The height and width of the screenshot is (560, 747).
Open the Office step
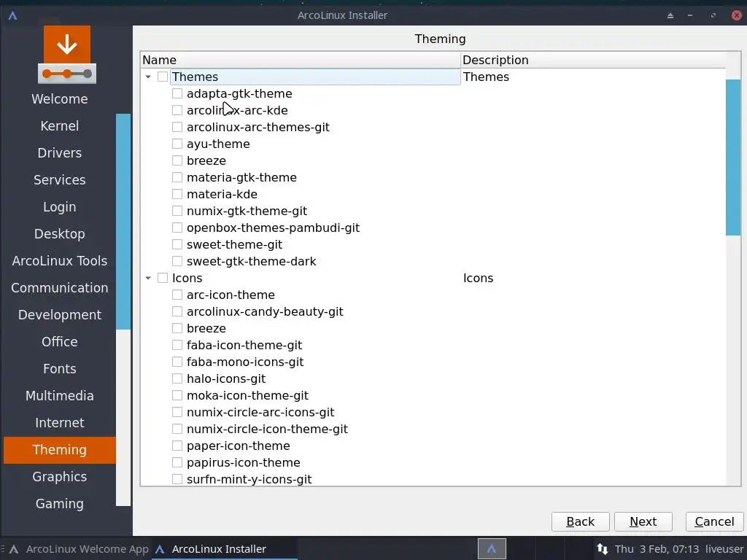point(60,342)
